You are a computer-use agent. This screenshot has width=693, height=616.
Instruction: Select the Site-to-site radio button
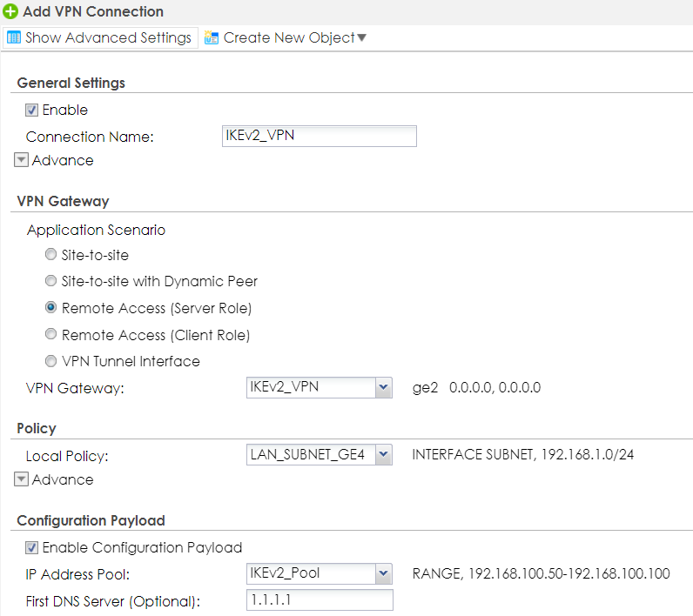(x=51, y=256)
